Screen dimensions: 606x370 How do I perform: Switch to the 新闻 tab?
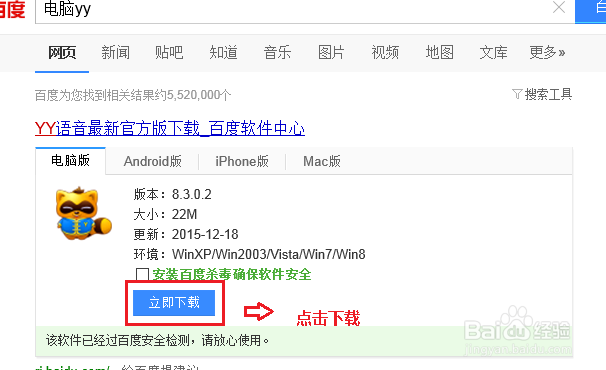(x=116, y=53)
